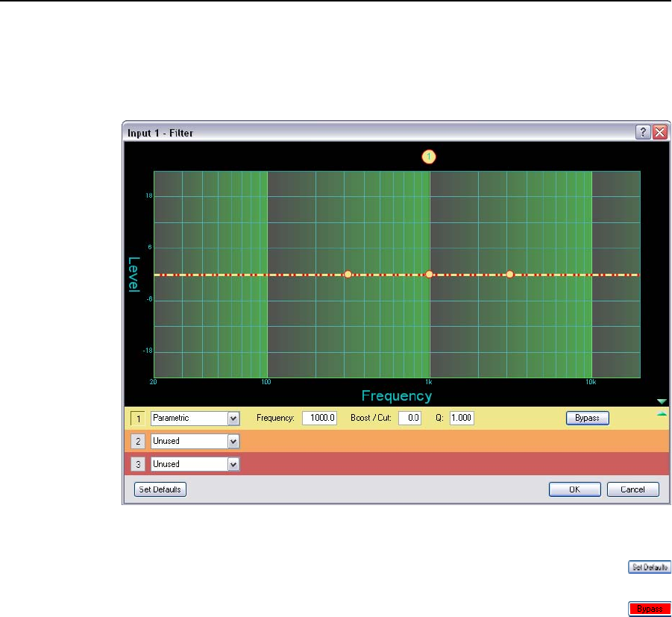Click the Boost / Cut value field
The width and height of the screenshot is (672, 617).
pos(410,419)
